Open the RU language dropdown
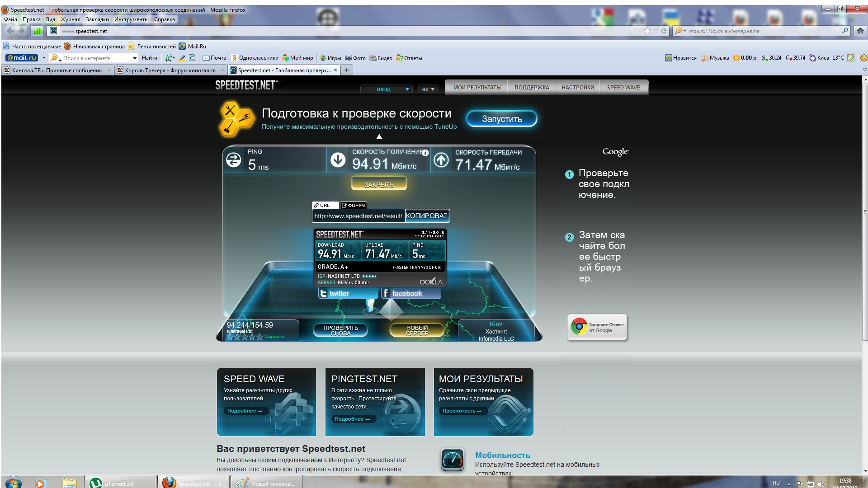The height and width of the screenshot is (488, 868). click(x=428, y=89)
